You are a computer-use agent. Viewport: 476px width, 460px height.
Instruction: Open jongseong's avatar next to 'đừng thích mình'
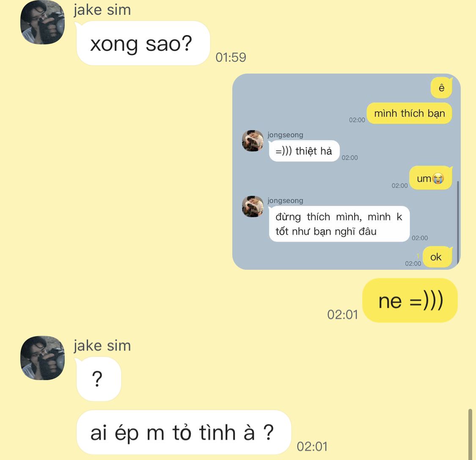(253, 206)
